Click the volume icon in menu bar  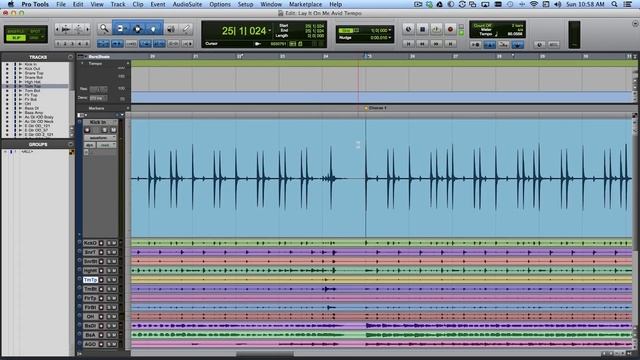point(558,4)
